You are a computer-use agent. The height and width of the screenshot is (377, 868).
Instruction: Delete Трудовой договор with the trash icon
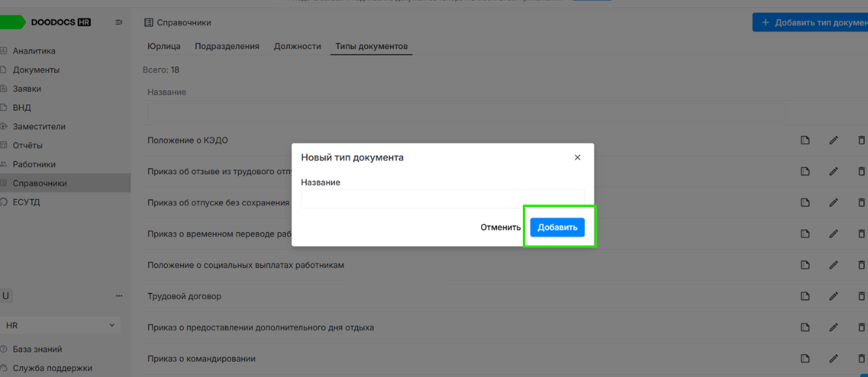pos(861,296)
